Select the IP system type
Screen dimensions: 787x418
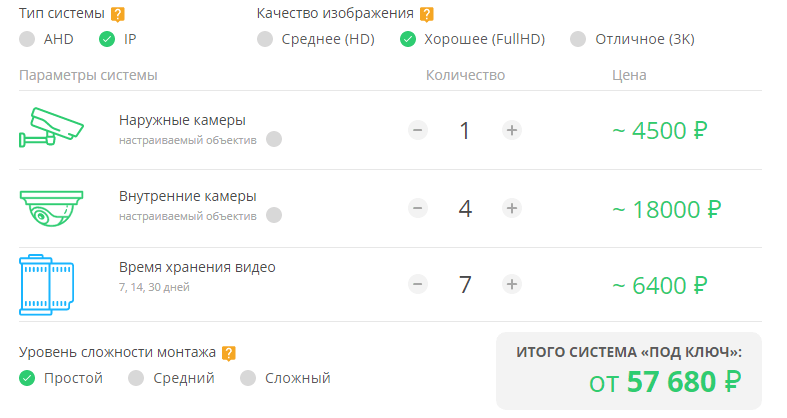pos(107,40)
